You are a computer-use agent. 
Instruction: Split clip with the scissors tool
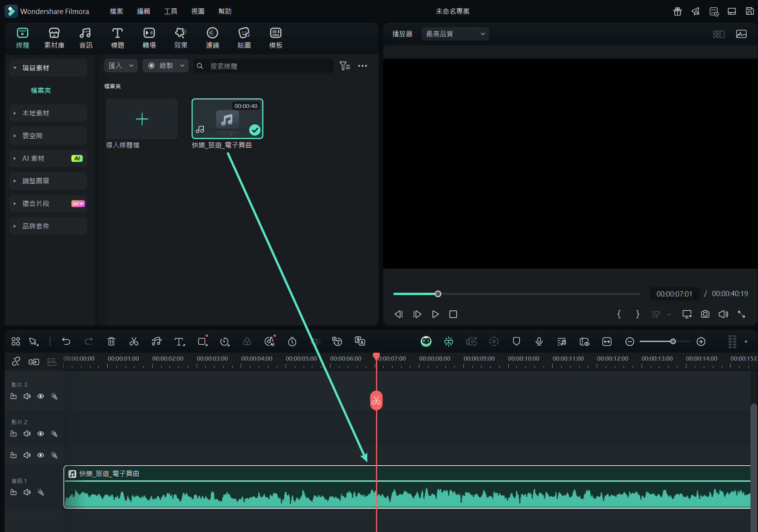134,341
